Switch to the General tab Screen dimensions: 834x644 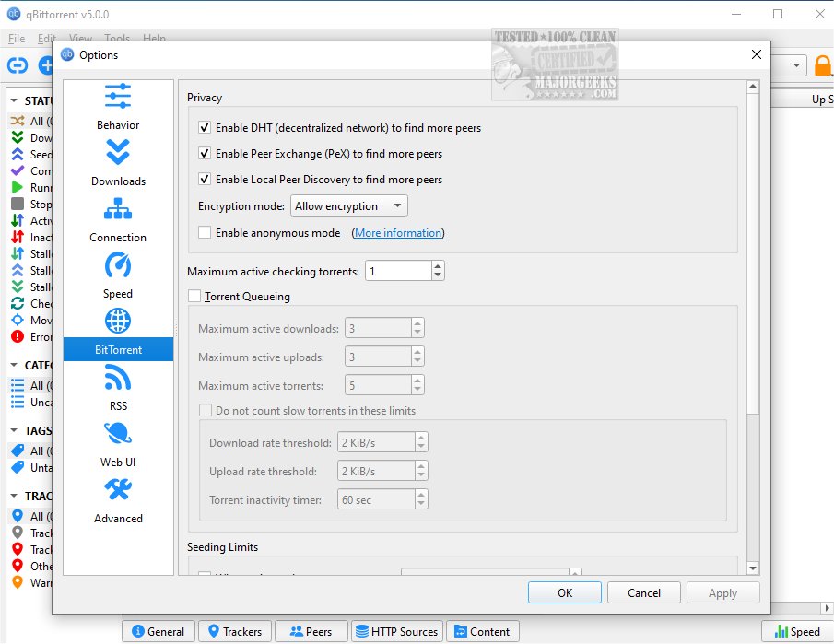(x=158, y=631)
